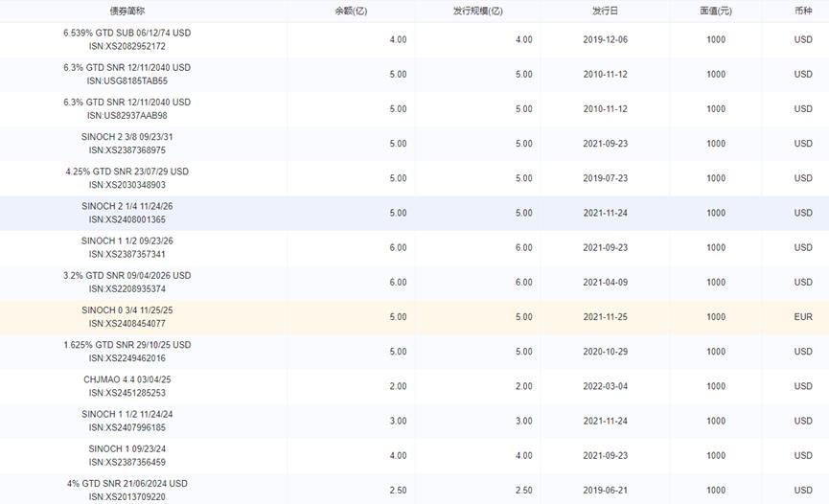Click the EUR currency cell

point(803,317)
